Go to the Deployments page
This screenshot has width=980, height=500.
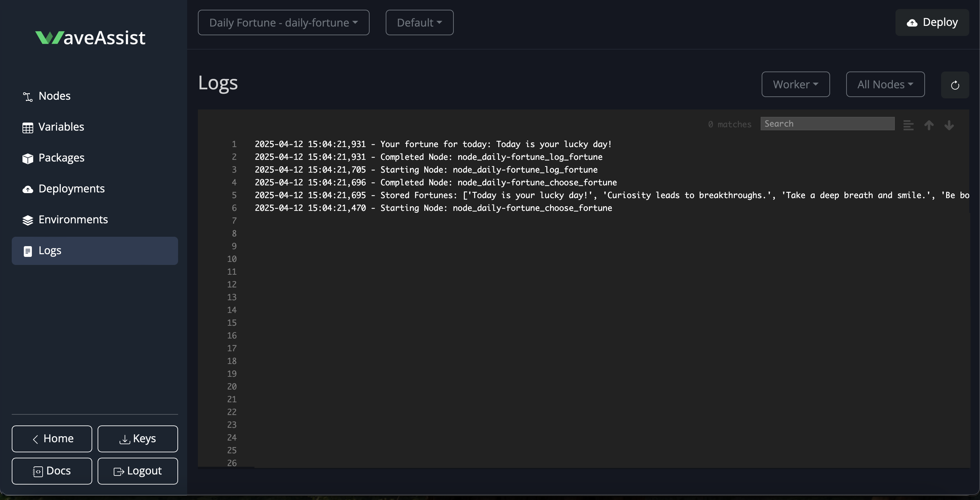point(71,188)
